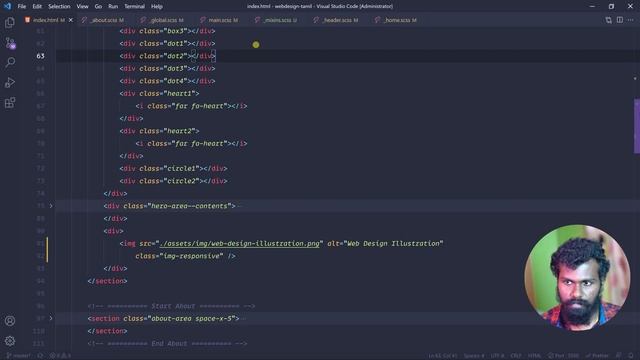This screenshot has width=640, height=360.
Task: Open the Help menu
Action: pos(157,6)
